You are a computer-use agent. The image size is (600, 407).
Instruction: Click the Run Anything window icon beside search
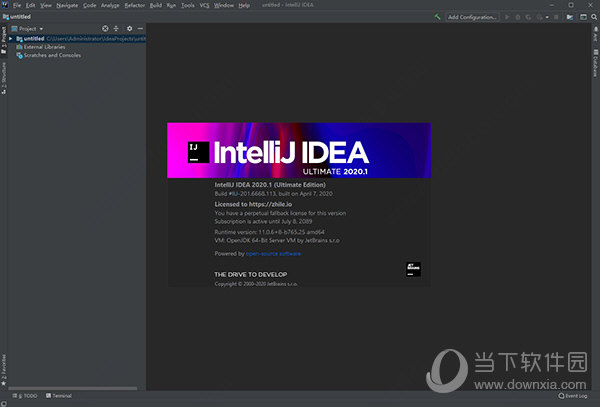[583, 17]
